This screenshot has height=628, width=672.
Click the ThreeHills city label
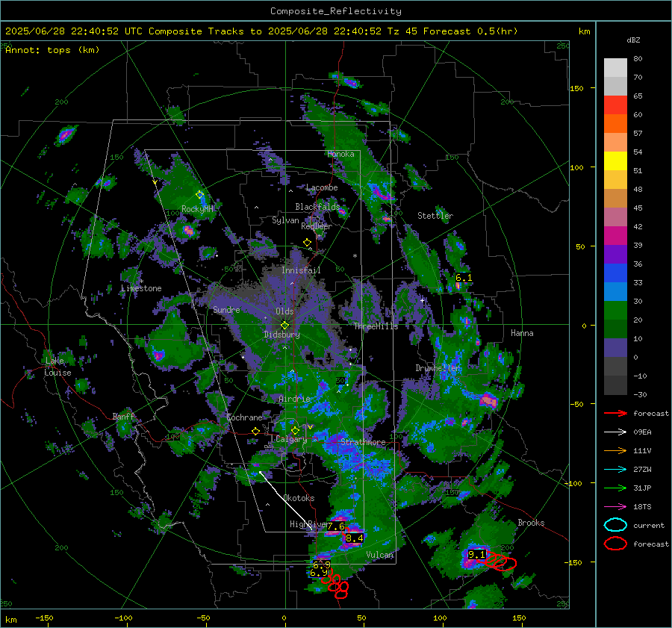click(376, 326)
